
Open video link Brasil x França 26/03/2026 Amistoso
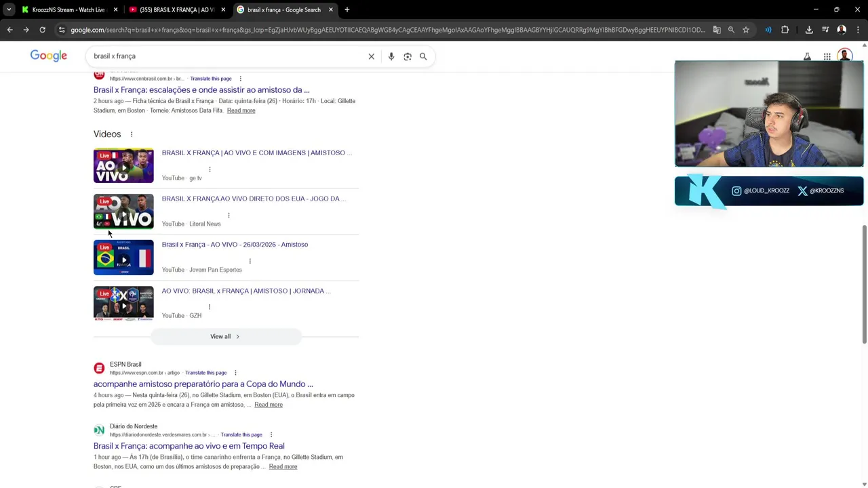[x=235, y=244]
